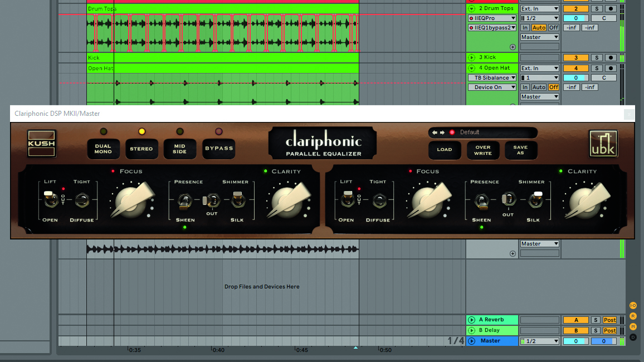
Task: Flip the right channel Clarity Out switch
Action: (508, 200)
